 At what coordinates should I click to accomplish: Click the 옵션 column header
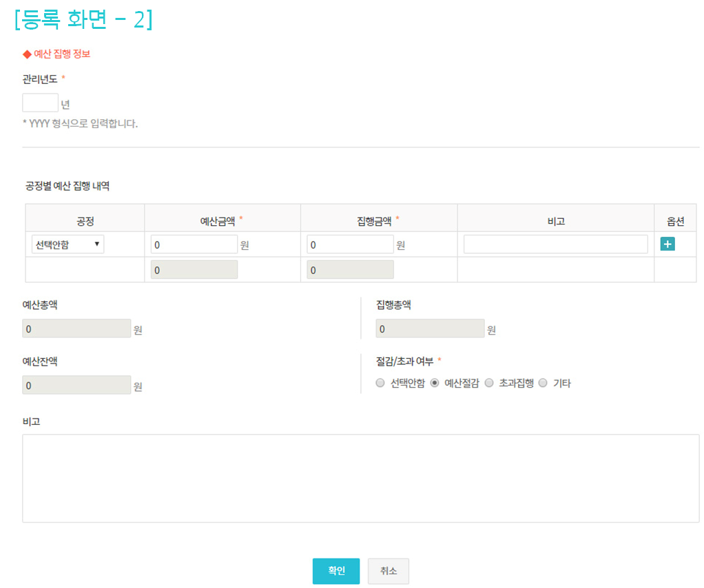coord(675,221)
